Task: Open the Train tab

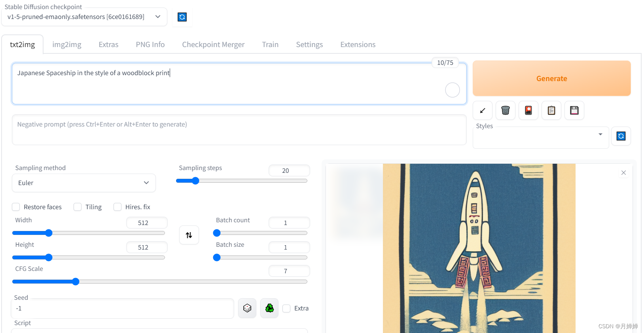Action: [x=270, y=44]
